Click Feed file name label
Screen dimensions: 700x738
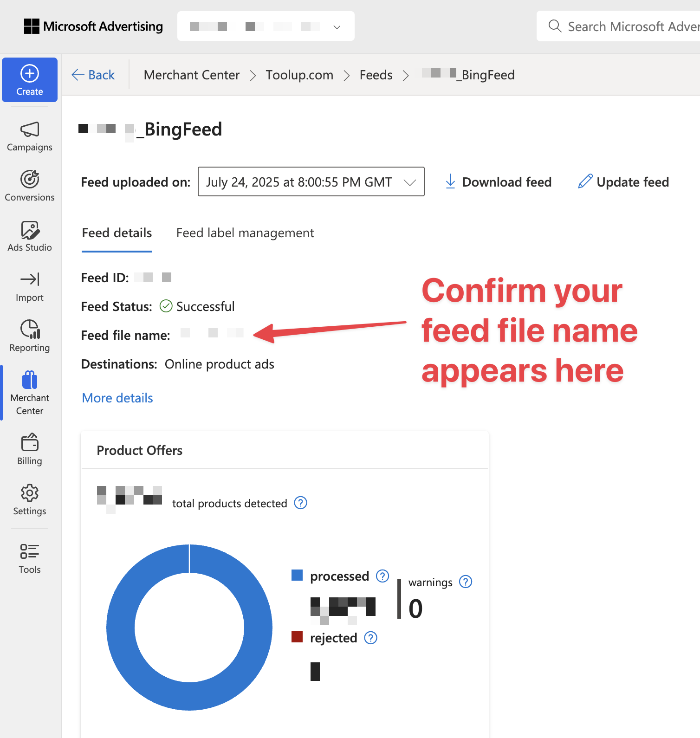point(125,335)
